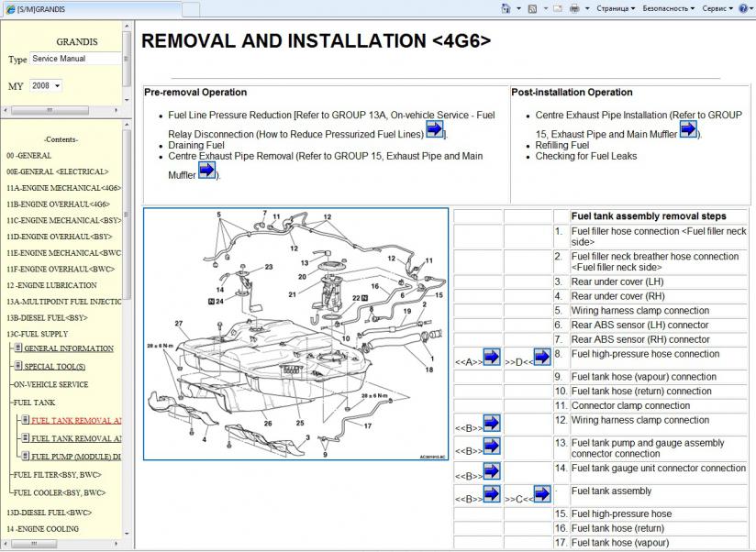Click the document icon beside SPECIAL TOOL(S)
This screenshot has width=756, height=552.
coord(18,366)
